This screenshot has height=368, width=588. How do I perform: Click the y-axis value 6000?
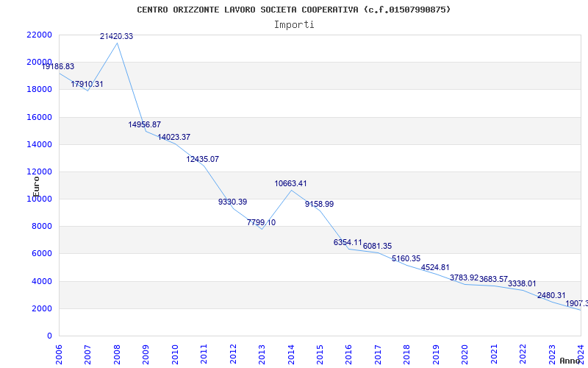pos(41,254)
